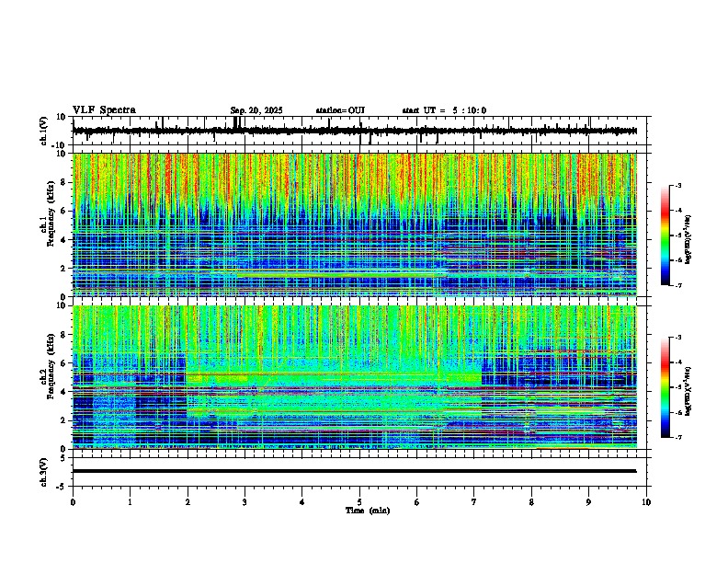This screenshot has width=728, height=563.
Task: Click the "8" kHz tick of ch.1 spectrogram
Action: click(x=65, y=182)
